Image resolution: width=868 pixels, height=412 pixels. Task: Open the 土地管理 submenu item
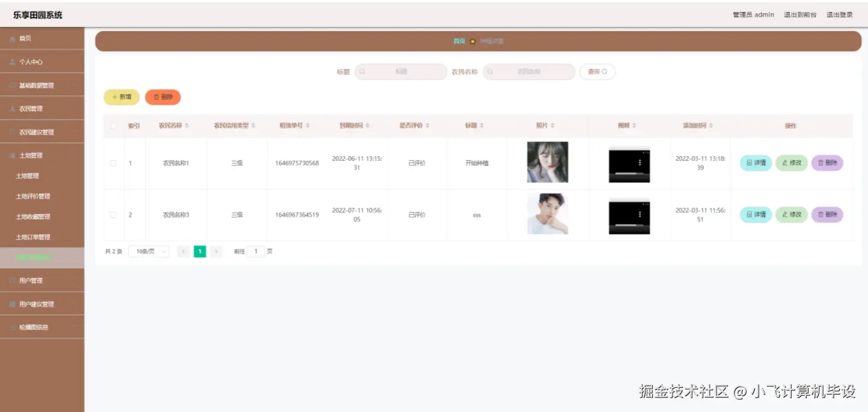42,176
